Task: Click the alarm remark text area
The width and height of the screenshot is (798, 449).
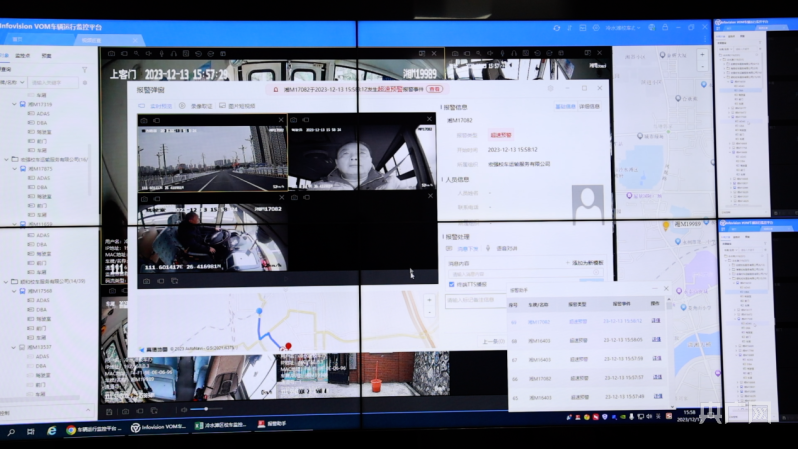Action: click(x=475, y=302)
